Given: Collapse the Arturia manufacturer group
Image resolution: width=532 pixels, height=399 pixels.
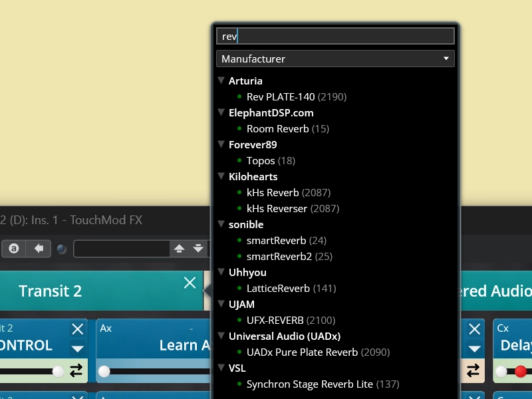Looking at the screenshot, I should (221, 80).
